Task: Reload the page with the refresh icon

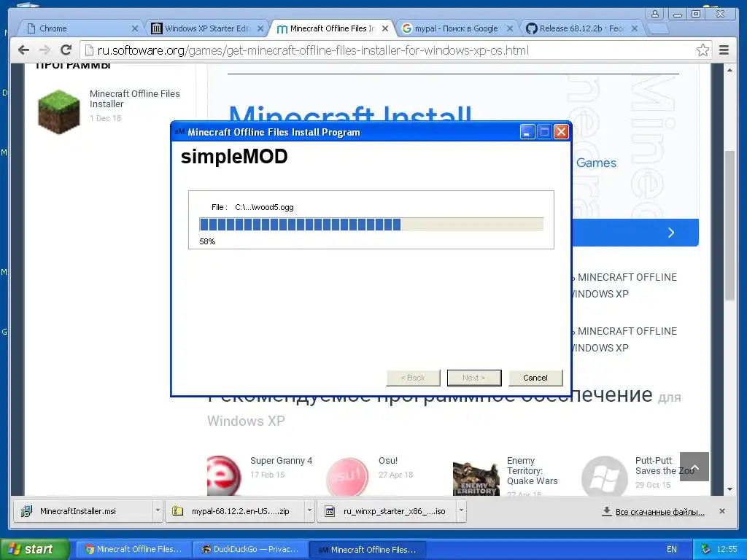Action: coord(66,50)
